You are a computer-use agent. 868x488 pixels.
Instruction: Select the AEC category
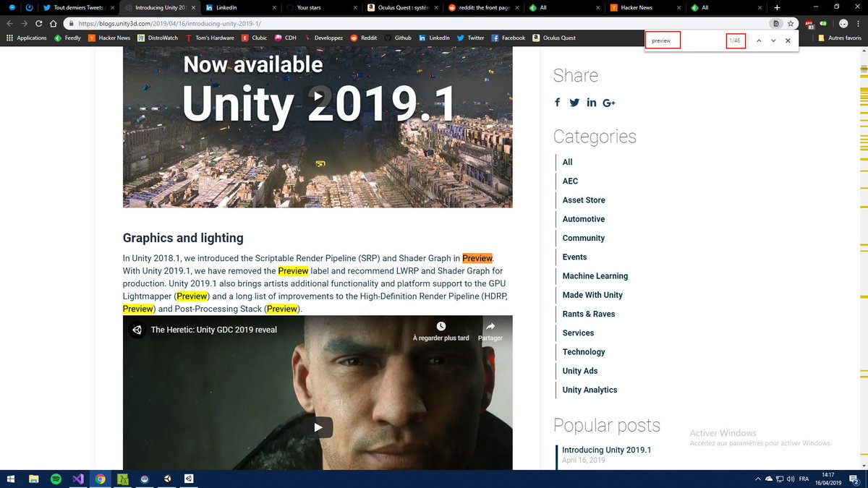570,181
